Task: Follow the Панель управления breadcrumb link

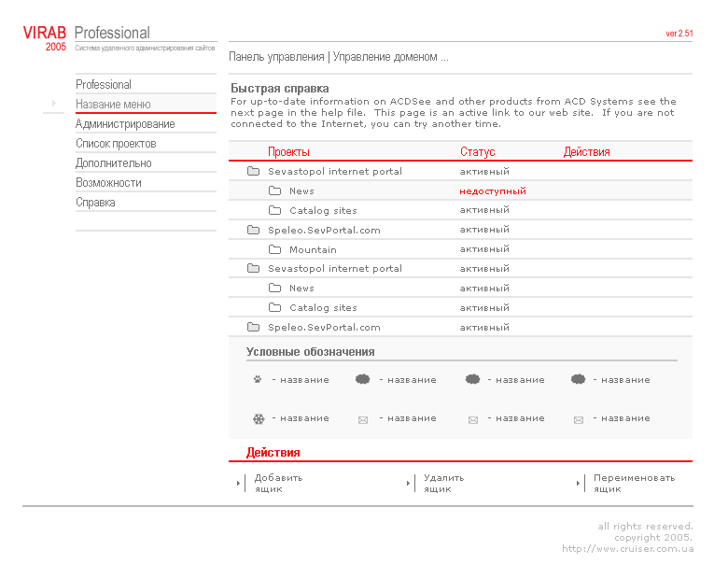Action: [276, 57]
